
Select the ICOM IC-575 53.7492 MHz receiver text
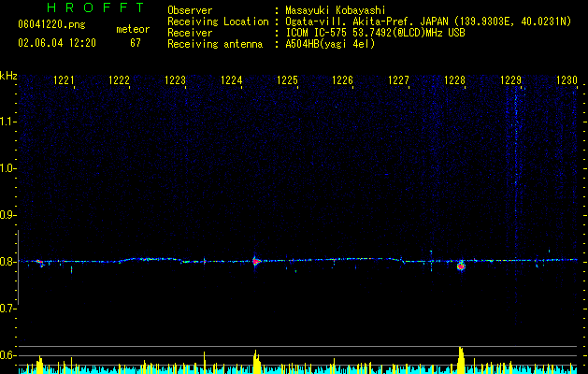pos(375,33)
